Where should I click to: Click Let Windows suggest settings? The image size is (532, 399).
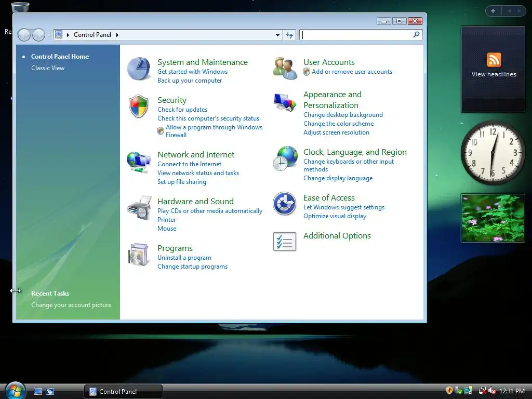point(344,207)
